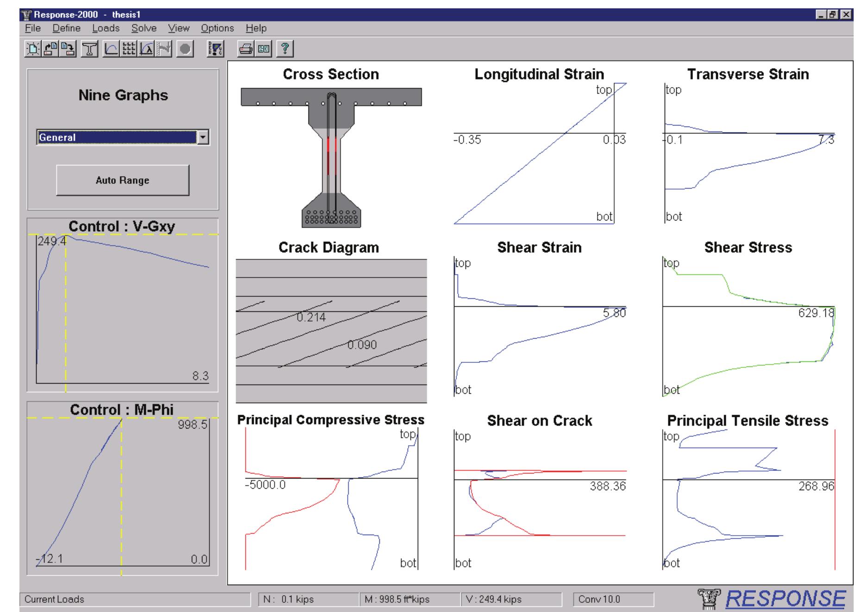The height and width of the screenshot is (612, 868).
Task: Click the 998.5 value on M-Phi plot
Action: pyautogui.click(x=193, y=424)
